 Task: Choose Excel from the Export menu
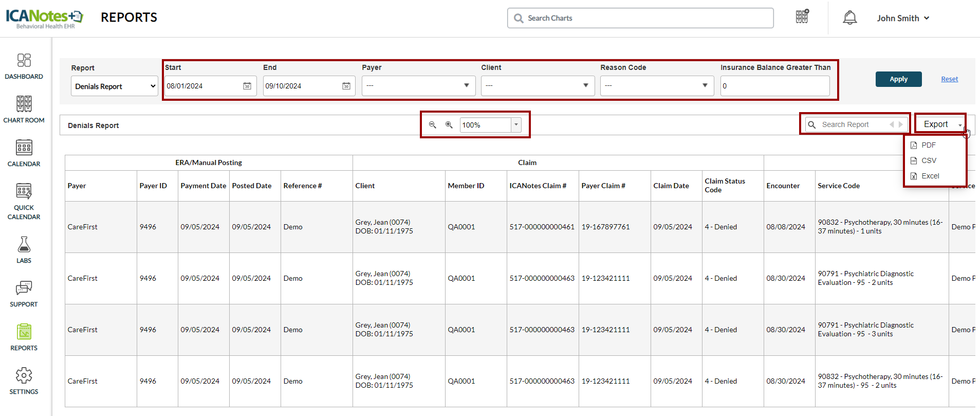(930, 176)
